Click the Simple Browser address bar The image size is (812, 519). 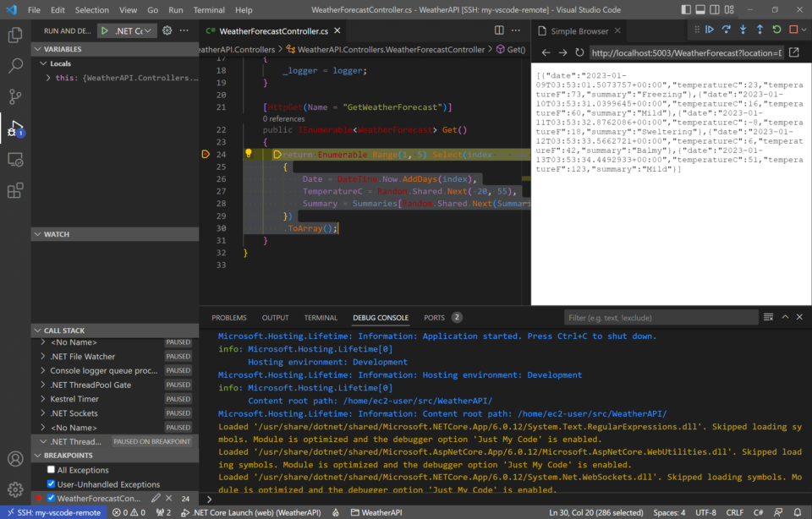(x=687, y=52)
